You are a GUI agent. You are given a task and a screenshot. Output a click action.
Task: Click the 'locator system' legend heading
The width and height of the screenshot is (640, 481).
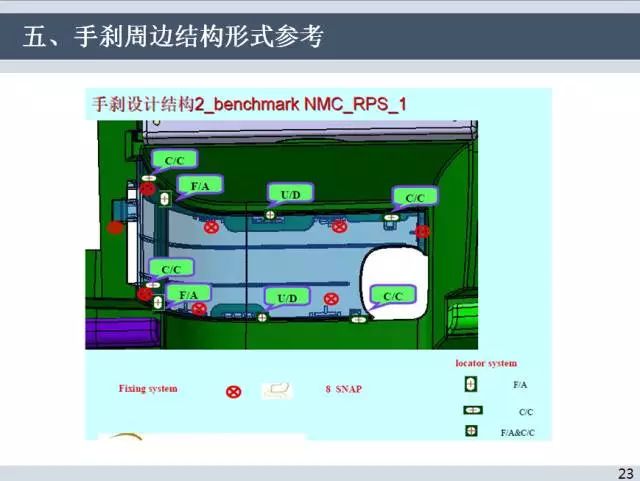[486, 363]
